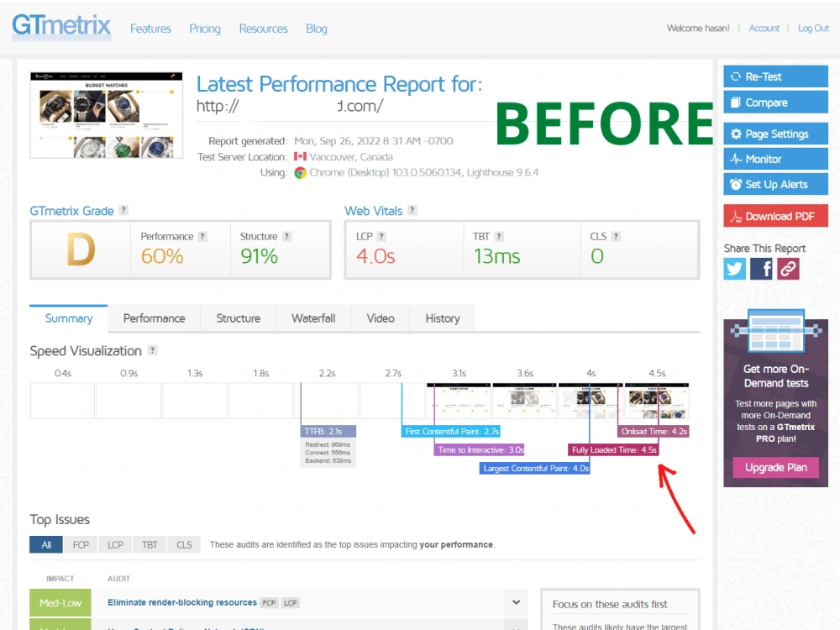Click the 4.0s LCP value
This screenshot has height=630, width=840.
tap(375, 256)
